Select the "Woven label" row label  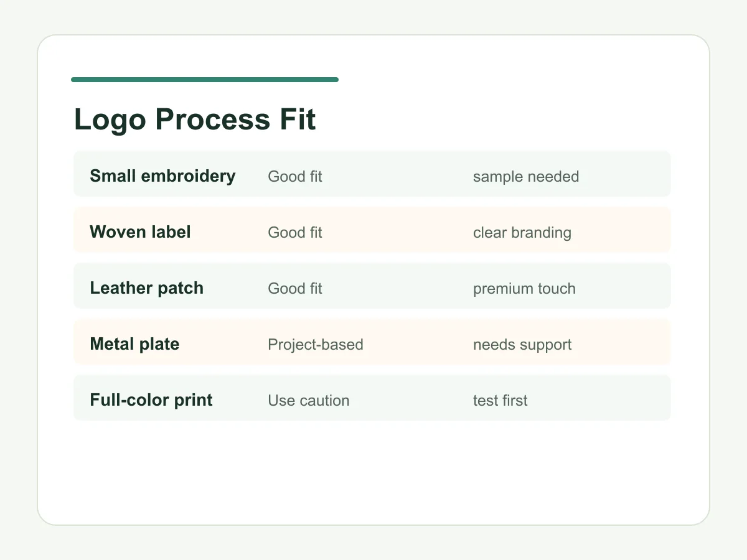click(x=140, y=232)
